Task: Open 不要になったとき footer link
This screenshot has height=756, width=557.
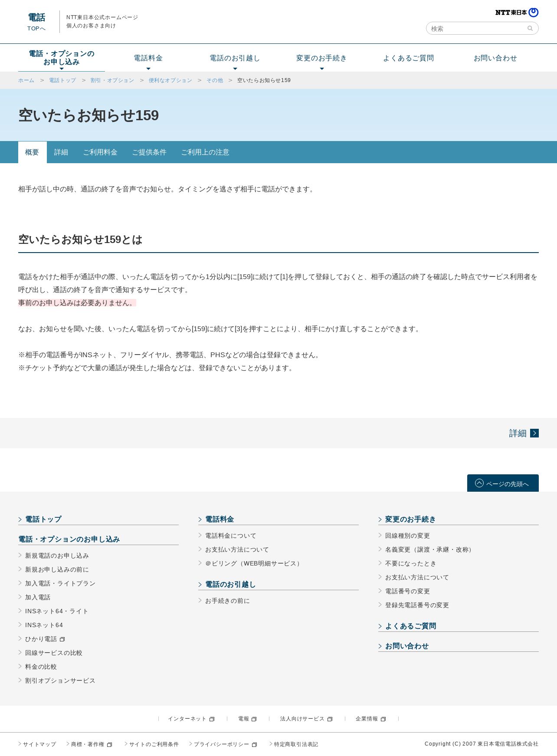Action: 411,563
